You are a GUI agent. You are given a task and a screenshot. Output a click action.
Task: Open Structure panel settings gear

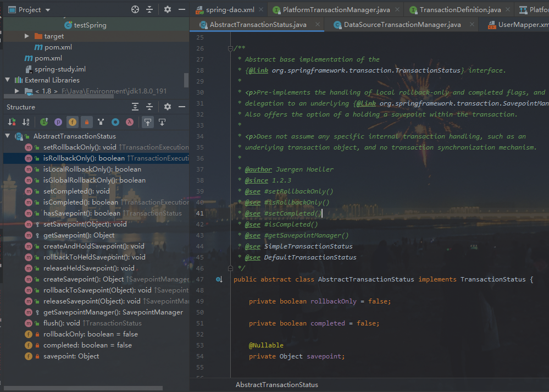[x=168, y=107]
